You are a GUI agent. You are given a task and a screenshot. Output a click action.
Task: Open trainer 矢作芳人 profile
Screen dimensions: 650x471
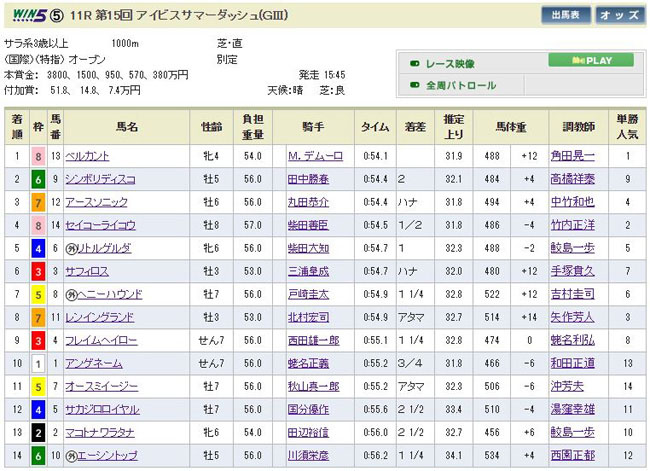click(x=571, y=317)
